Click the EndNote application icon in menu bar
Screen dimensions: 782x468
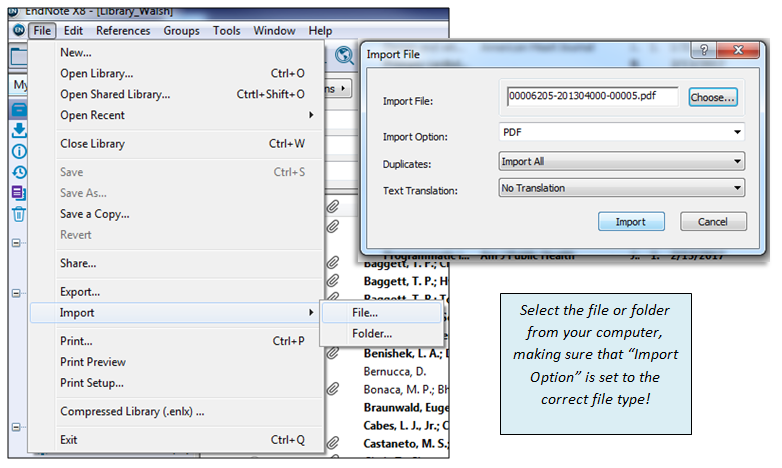[x=18, y=30]
